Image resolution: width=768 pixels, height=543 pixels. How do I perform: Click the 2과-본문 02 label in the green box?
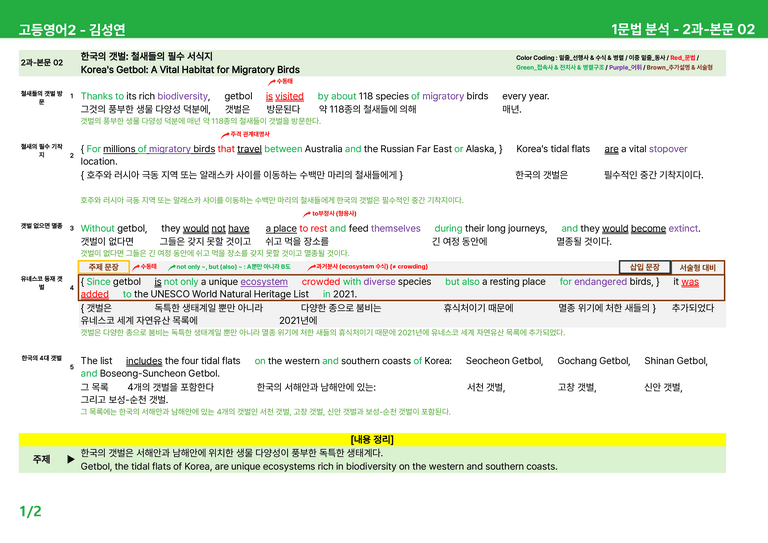point(42,63)
